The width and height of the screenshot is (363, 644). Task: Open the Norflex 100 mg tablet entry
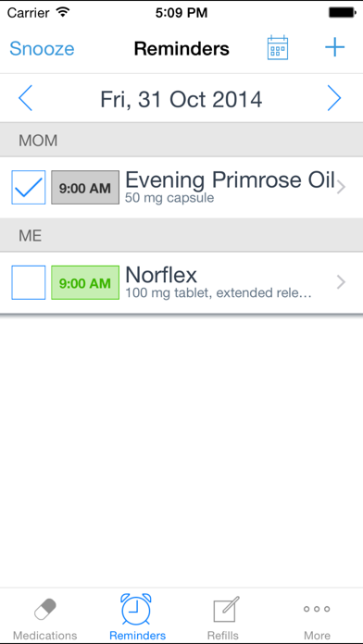(x=181, y=282)
